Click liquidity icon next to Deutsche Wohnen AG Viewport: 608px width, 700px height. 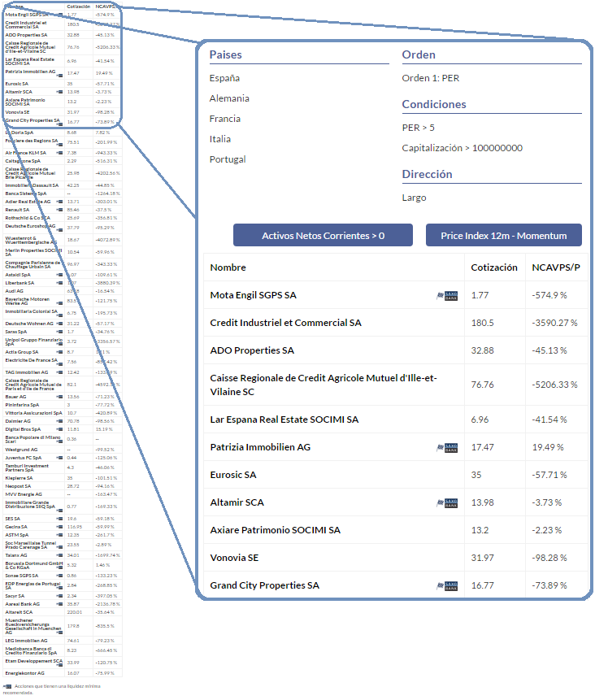(59, 324)
